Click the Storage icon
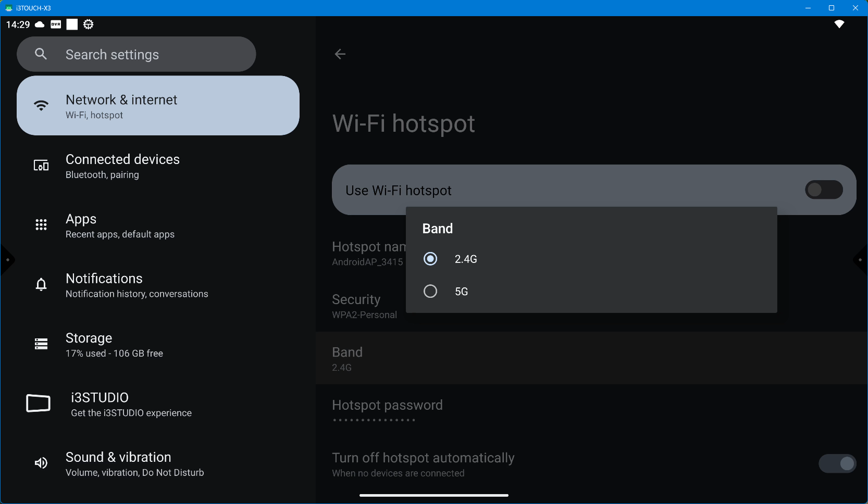868x504 pixels. click(41, 344)
